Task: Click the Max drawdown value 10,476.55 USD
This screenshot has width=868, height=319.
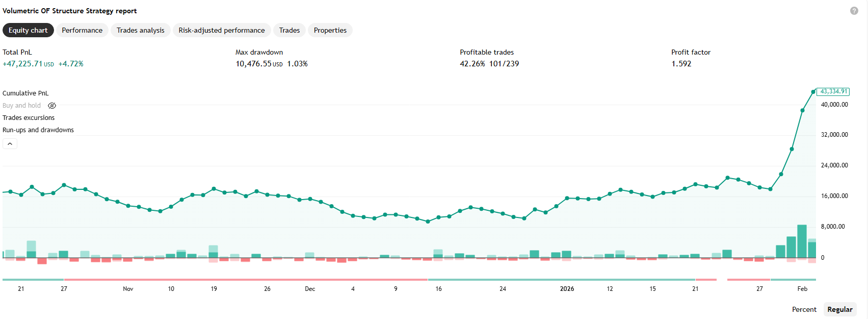Action: pyautogui.click(x=259, y=64)
